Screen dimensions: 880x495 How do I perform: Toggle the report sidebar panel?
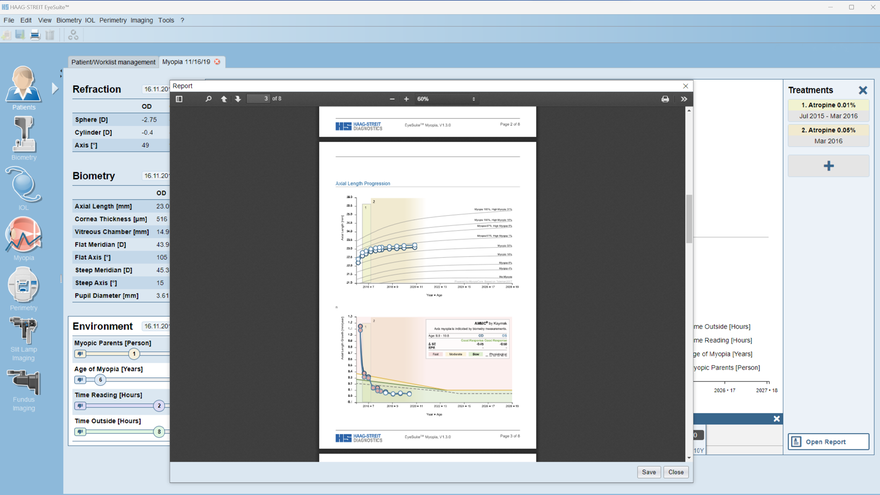tap(179, 99)
